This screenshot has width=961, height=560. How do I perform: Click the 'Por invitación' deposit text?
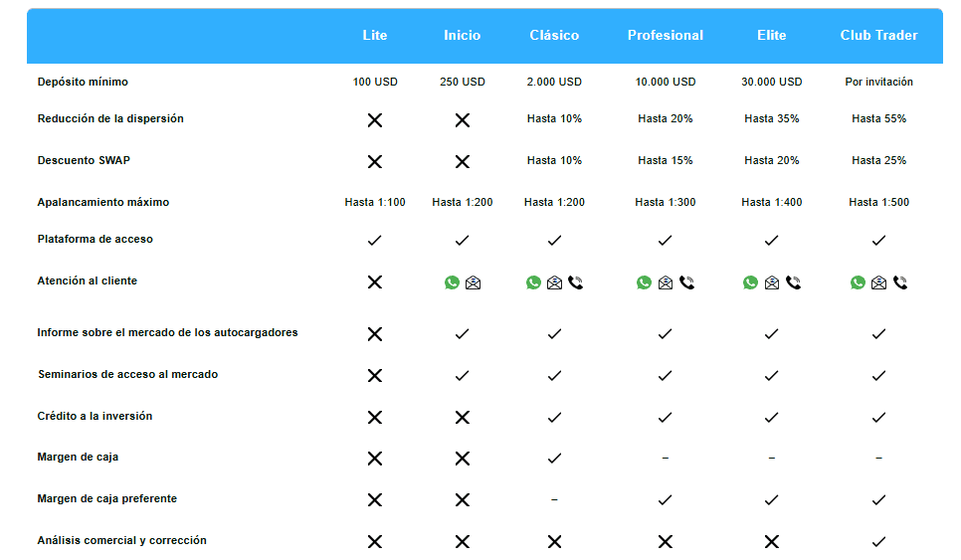[878, 82]
